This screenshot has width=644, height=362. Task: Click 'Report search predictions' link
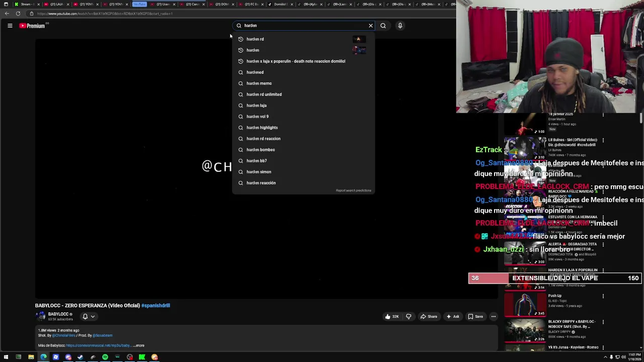[x=353, y=191]
